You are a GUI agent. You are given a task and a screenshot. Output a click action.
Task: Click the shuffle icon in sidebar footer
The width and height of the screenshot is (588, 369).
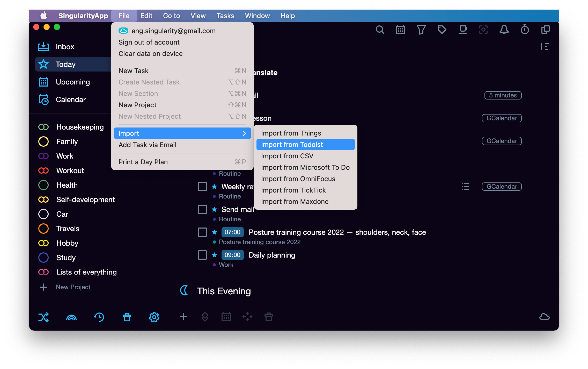(x=43, y=317)
